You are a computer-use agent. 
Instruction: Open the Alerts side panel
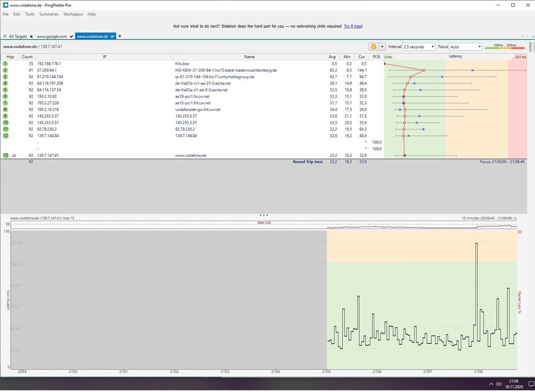click(530, 47)
